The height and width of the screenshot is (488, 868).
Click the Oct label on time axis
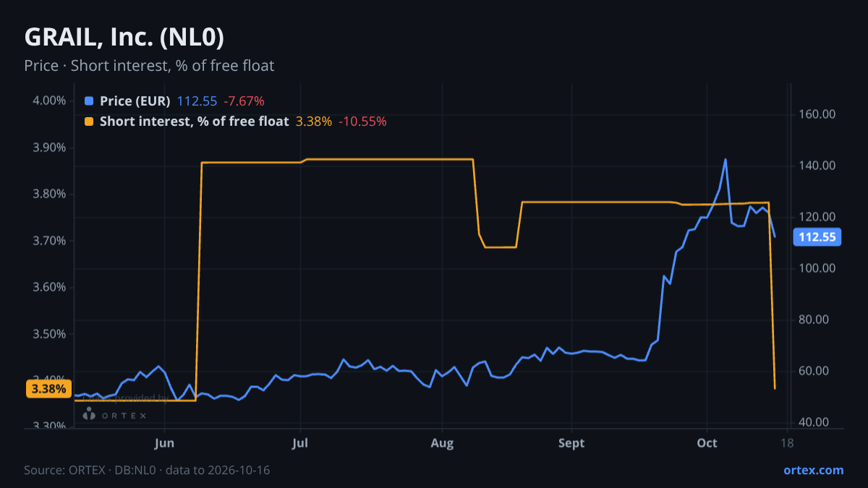point(708,443)
